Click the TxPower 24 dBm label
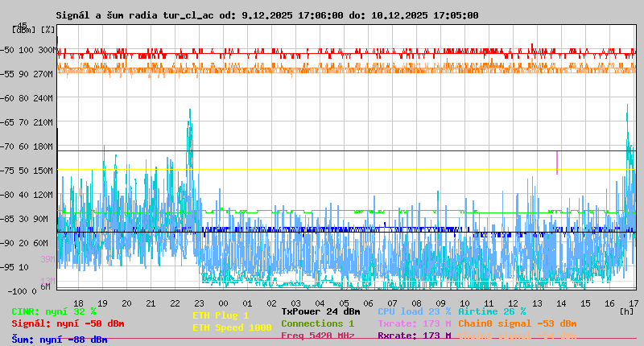 (320, 311)
